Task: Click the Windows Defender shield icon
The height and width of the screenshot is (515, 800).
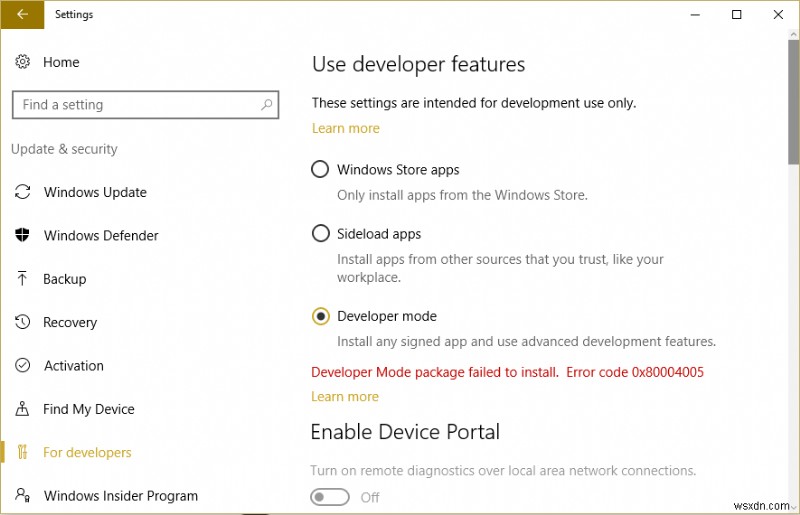Action: click(x=22, y=236)
